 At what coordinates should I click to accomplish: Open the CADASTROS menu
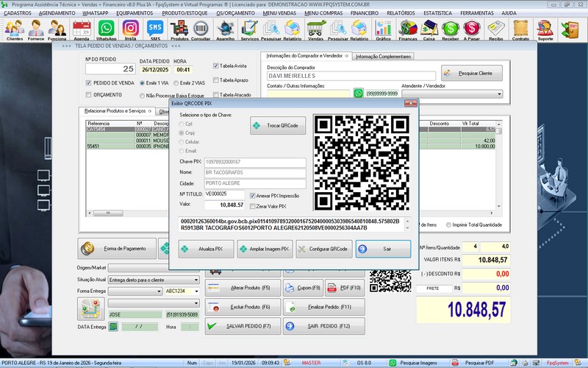[17, 13]
